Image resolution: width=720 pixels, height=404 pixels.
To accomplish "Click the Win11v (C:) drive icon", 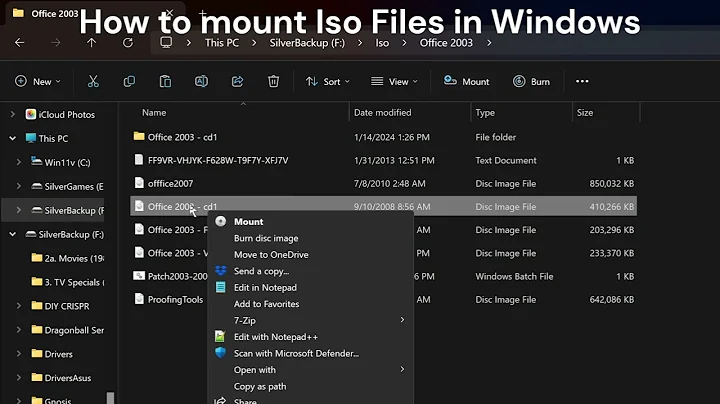I will (36, 162).
